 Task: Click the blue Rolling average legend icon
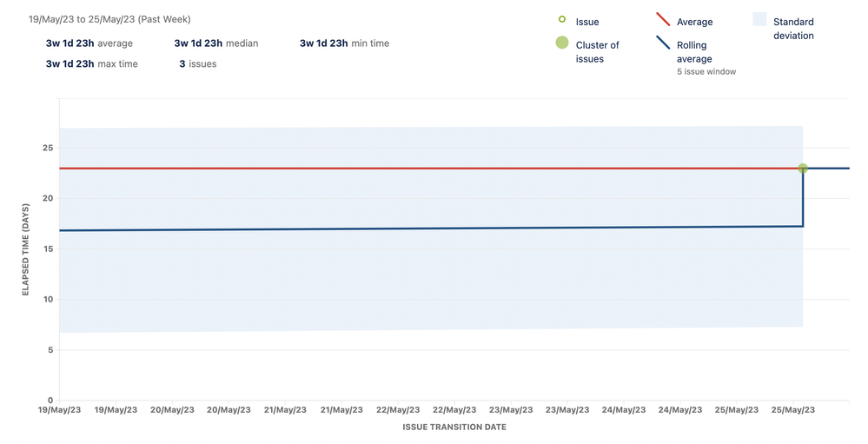[x=663, y=43]
